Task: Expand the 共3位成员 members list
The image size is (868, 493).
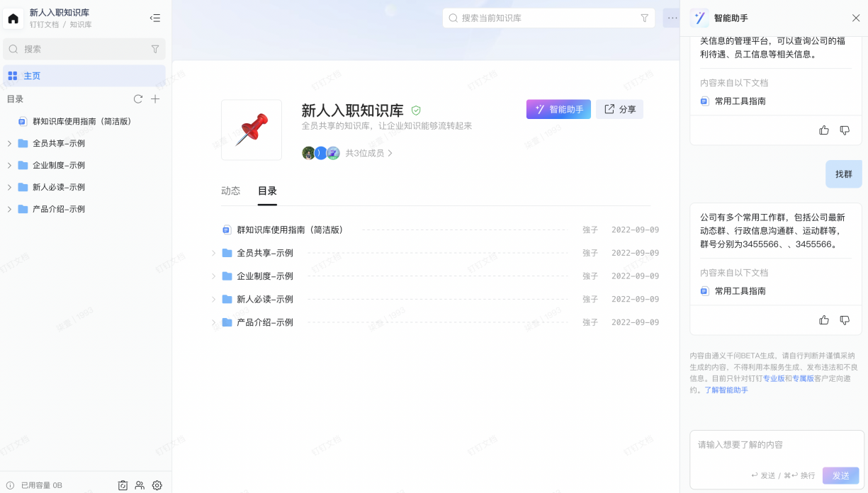Action: (x=368, y=153)
